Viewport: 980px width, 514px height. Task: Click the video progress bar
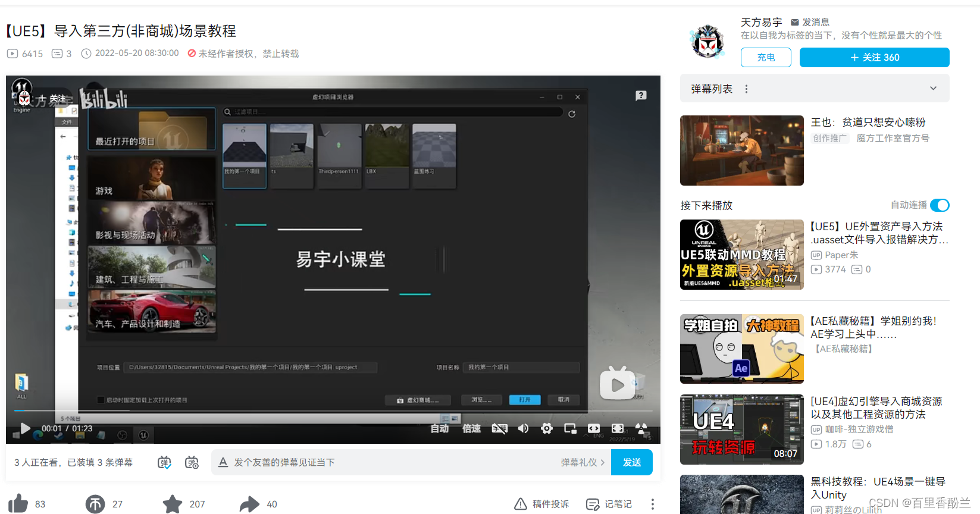click(333, 410)
